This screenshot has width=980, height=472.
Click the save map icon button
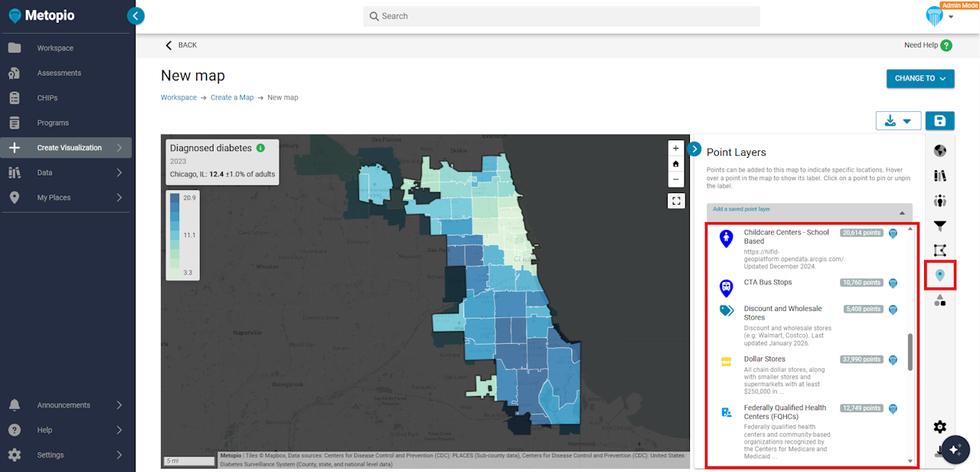939,121
